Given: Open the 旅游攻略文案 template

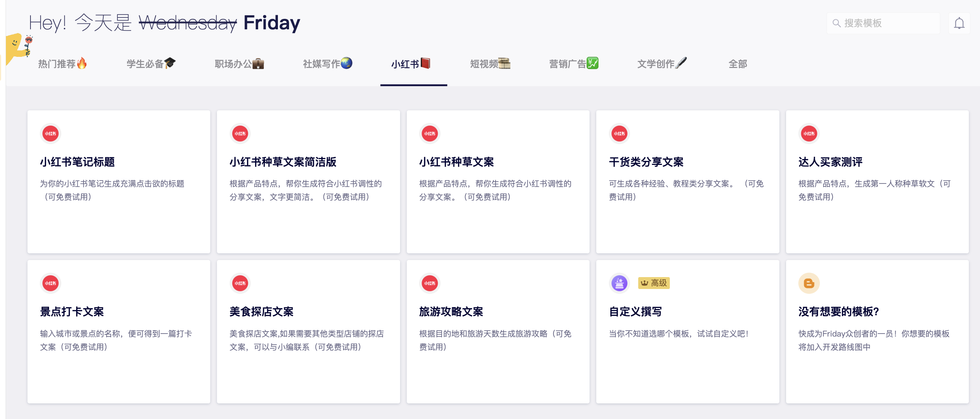Looking at the screenshot, I should 451,312.
